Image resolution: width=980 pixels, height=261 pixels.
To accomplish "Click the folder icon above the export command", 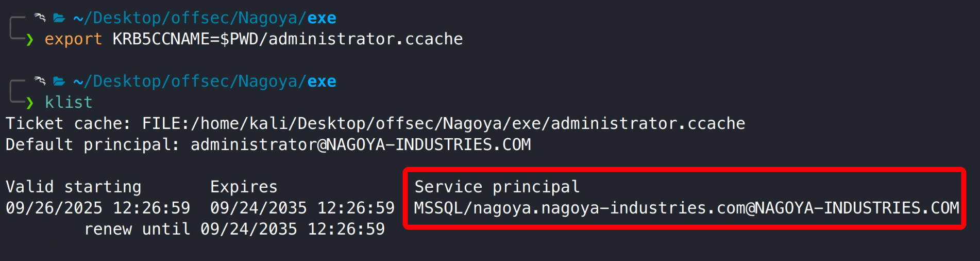I will (x=59, y=19).
